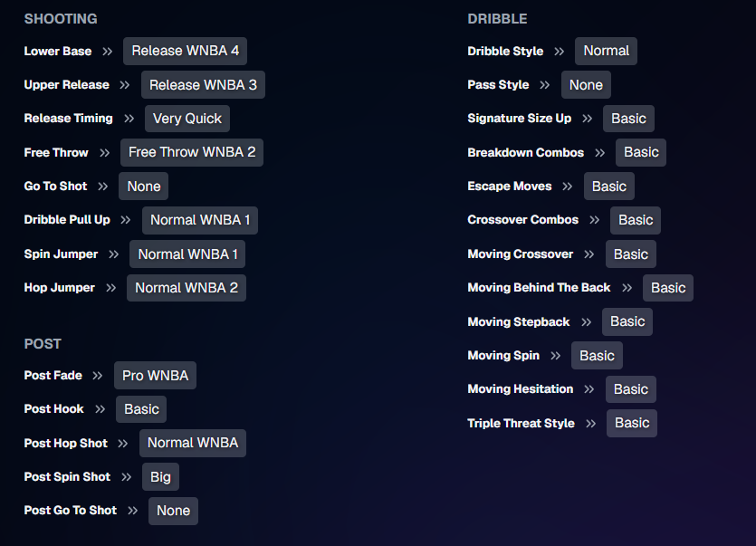Click the chevron icon beside Lower Base
This screenshot has height=546, width=756.
click(107, 52)
